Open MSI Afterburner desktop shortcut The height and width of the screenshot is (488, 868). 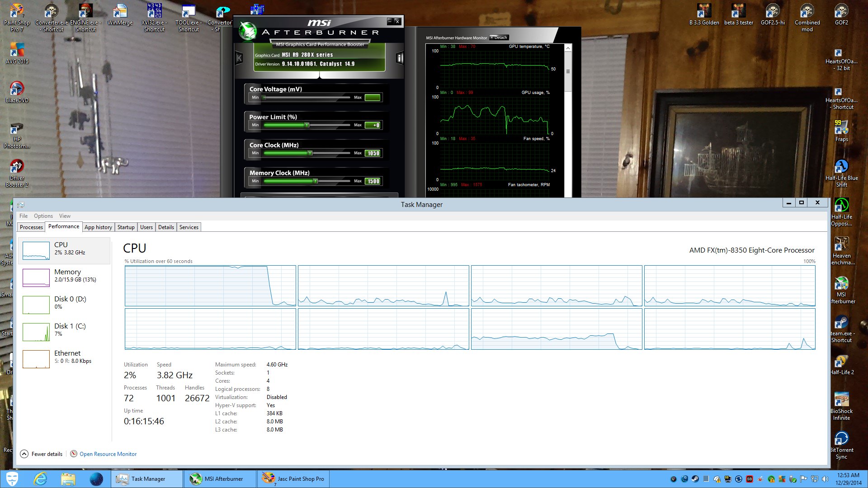[x=842, y=290]
